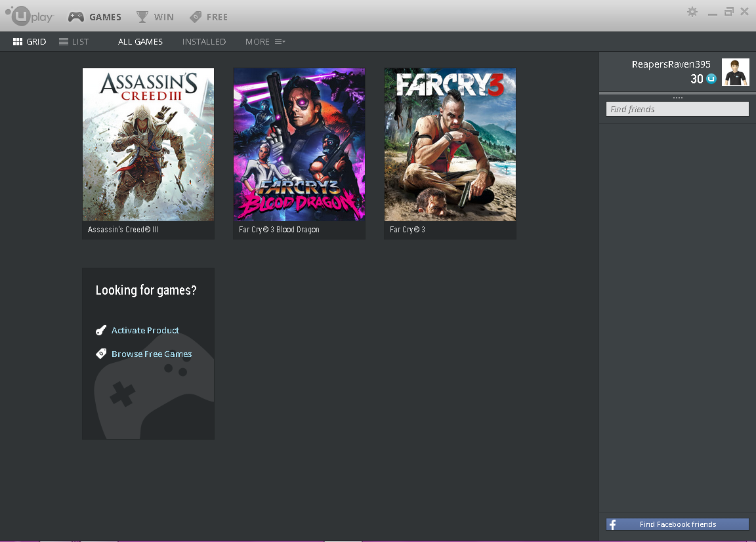Open Assassin's Creed III cover art
Screen dimensions: 756x542
pyautogui.click(x=148, y=144)
